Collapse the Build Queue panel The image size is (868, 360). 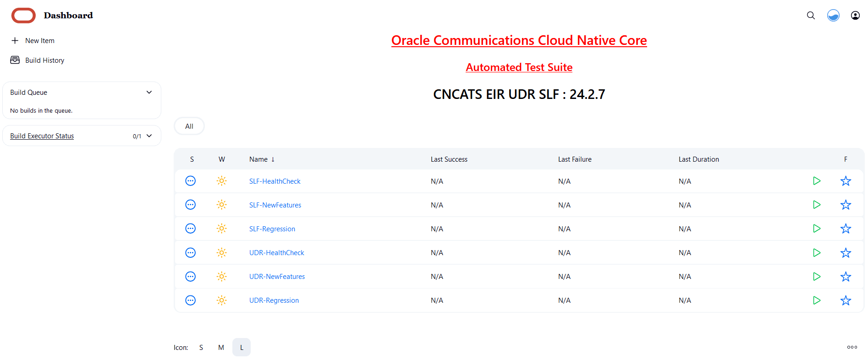pyautogui.click(x=149, y=93)
